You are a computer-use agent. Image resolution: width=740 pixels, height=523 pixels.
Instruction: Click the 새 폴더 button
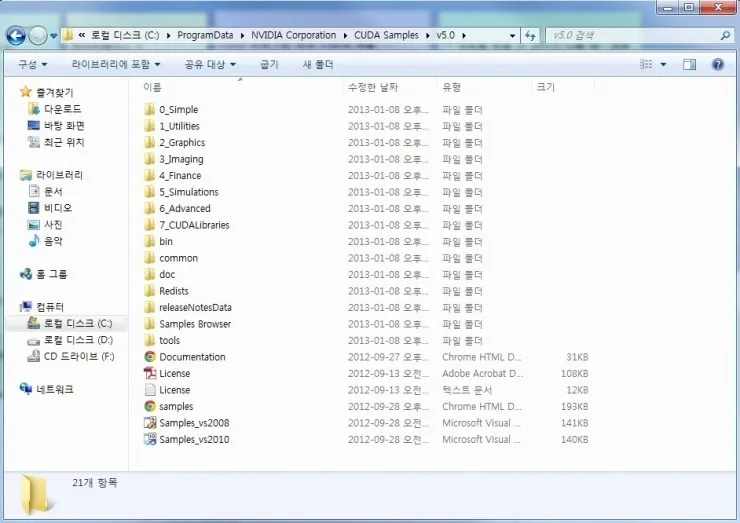[318, 64]
